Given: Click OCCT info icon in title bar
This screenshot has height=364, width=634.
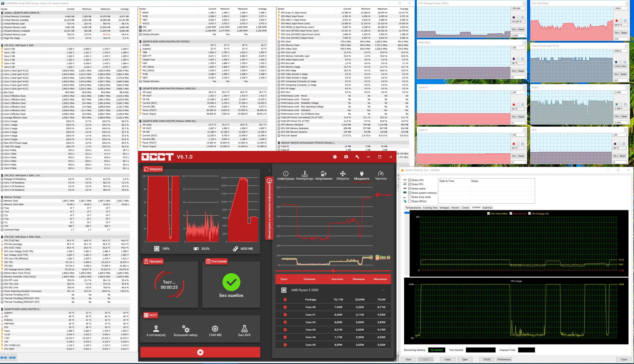Looking at the screenshot, I should tap(335, 157).
